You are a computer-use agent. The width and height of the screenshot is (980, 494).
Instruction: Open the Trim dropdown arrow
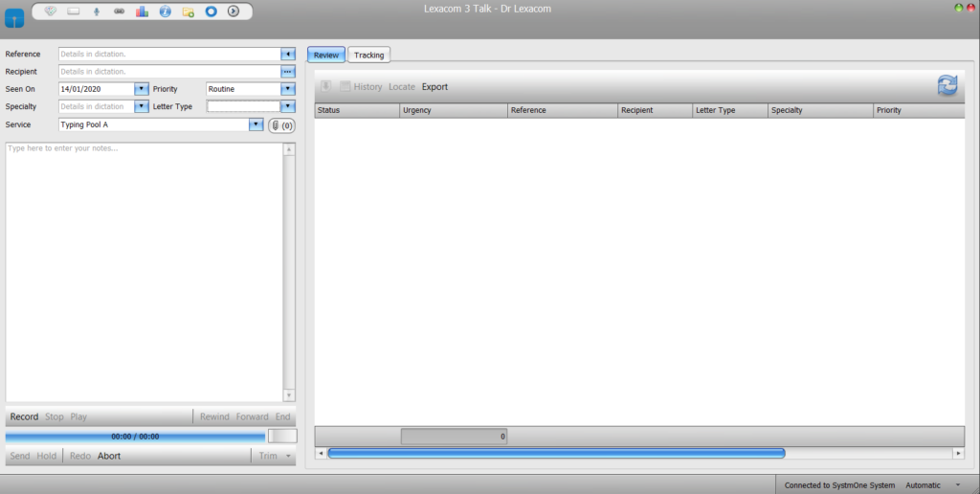point(288,456)
